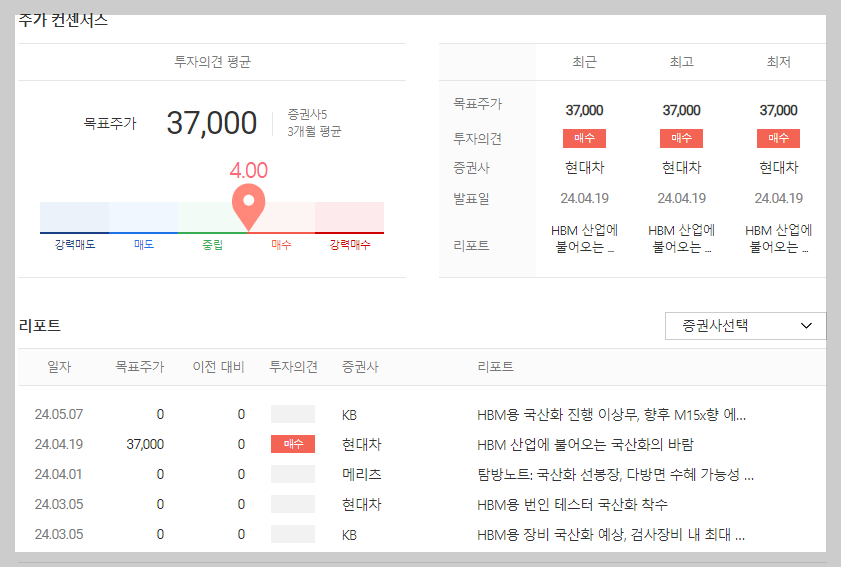
Task: Open HBM 산업에 report link under 최근
Action: 584,239
